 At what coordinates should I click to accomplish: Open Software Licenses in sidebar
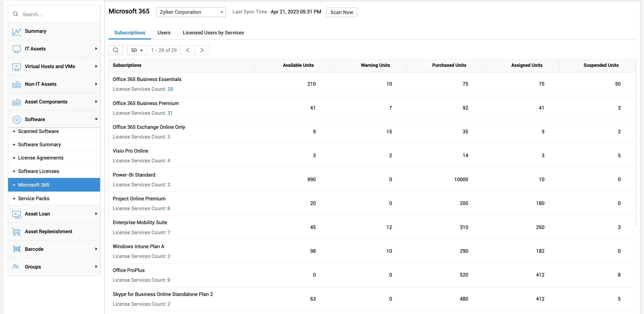point(39,171)
